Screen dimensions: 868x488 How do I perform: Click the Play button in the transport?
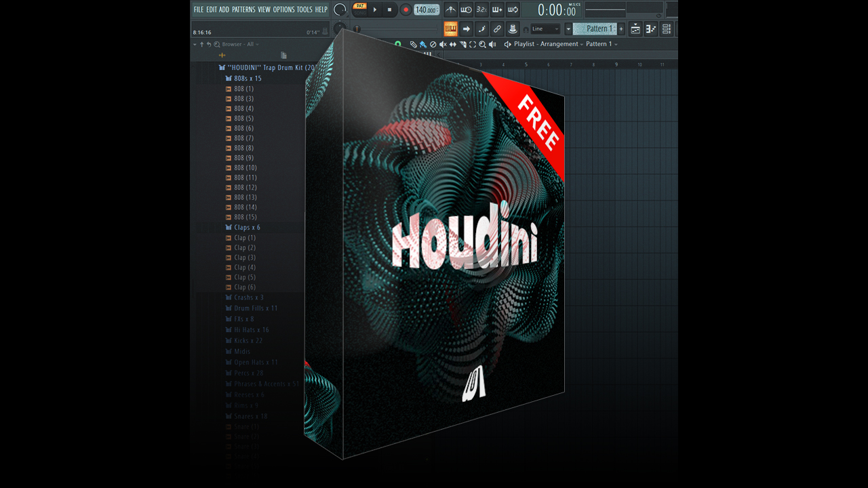tap(375, 9)
